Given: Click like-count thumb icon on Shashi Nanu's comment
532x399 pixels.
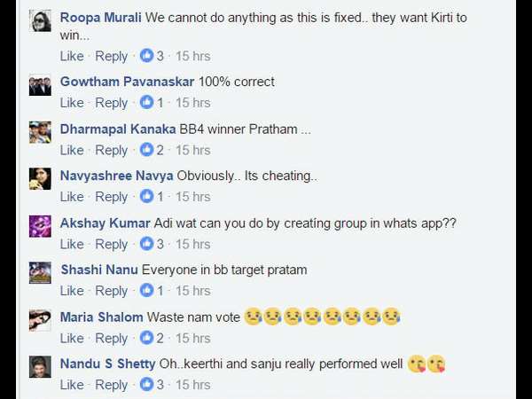Looking at the screenshot, I should pyautogui.click(x=146, y=291).
